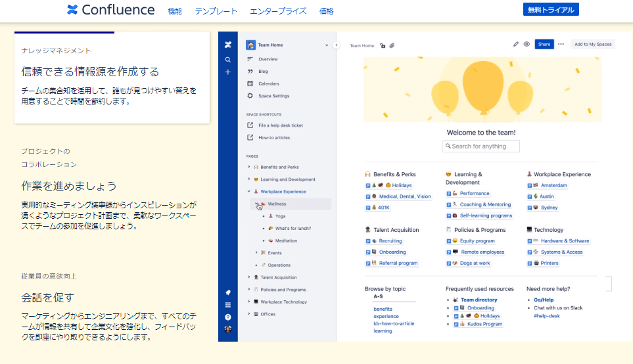Select the Operations page in tree
633x364 pixels.
279,265
